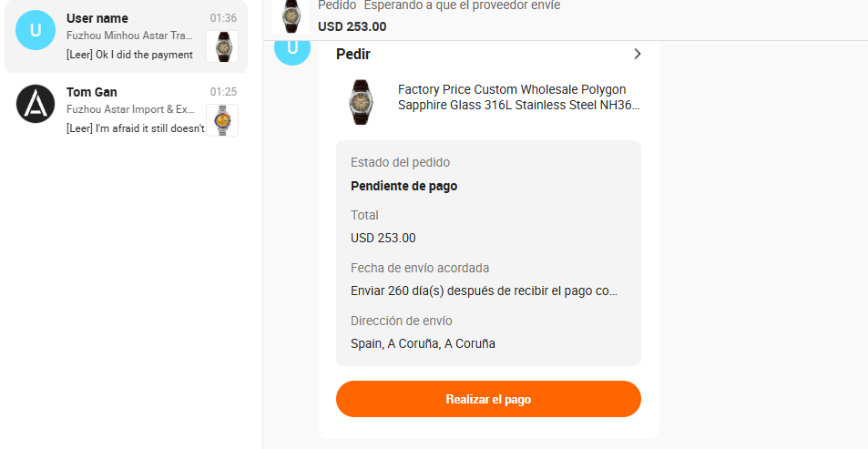
Task: Click the Pendiente de pago order status
Action: 403,186
